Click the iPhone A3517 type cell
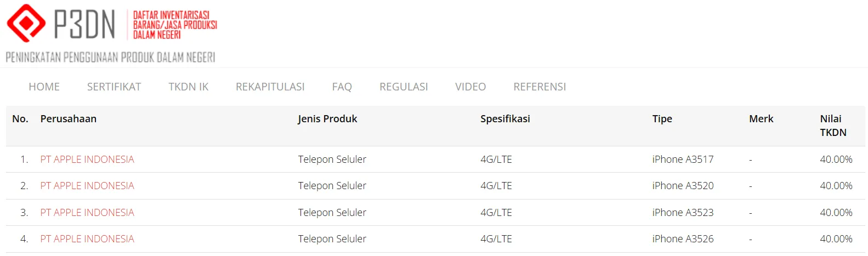 [x=683, y=160]
